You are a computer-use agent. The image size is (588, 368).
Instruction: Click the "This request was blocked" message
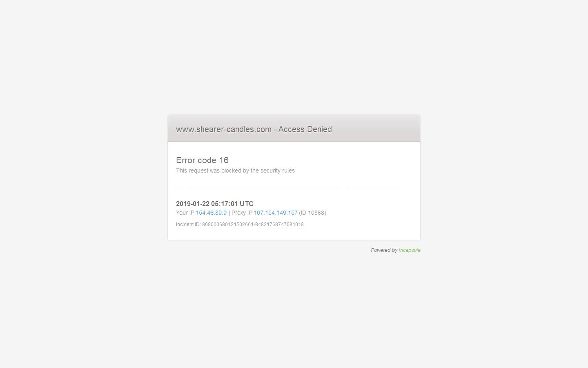[x=212, y=171]
